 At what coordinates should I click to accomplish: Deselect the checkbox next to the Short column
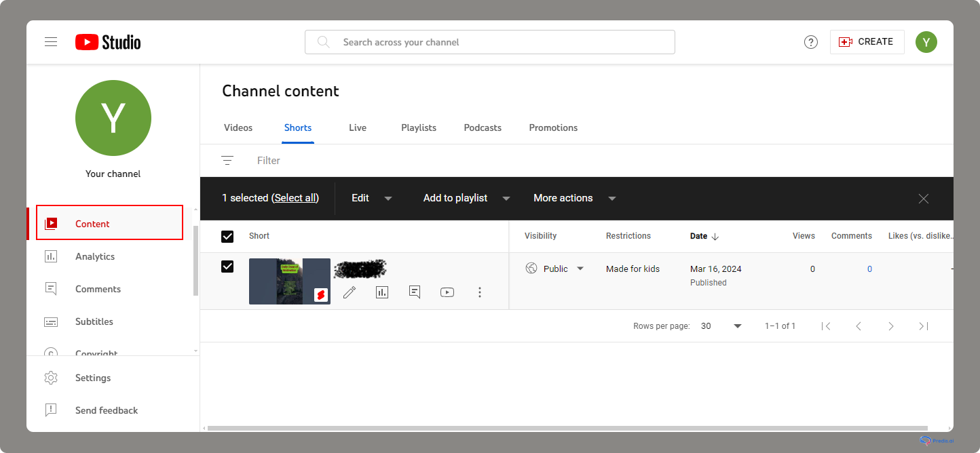[227, 236]
